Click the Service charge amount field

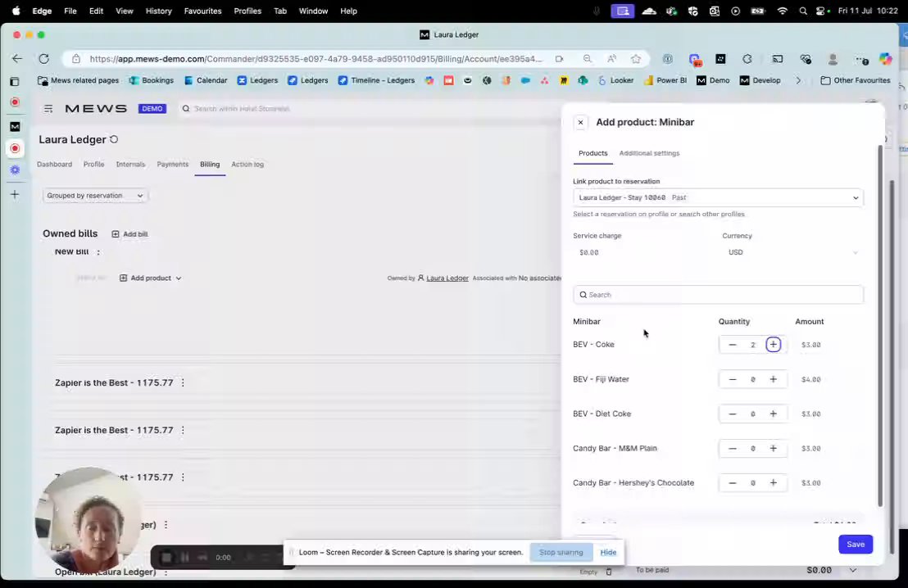(642, 252)
